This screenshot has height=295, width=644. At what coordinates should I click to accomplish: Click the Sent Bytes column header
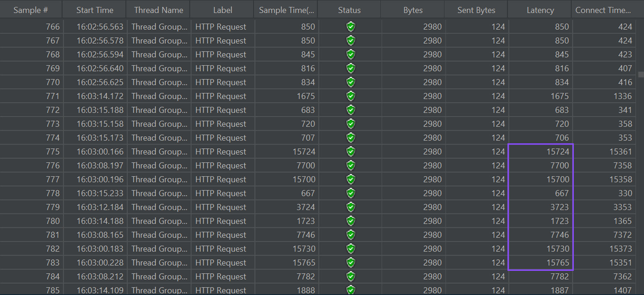tap(476, 10)
